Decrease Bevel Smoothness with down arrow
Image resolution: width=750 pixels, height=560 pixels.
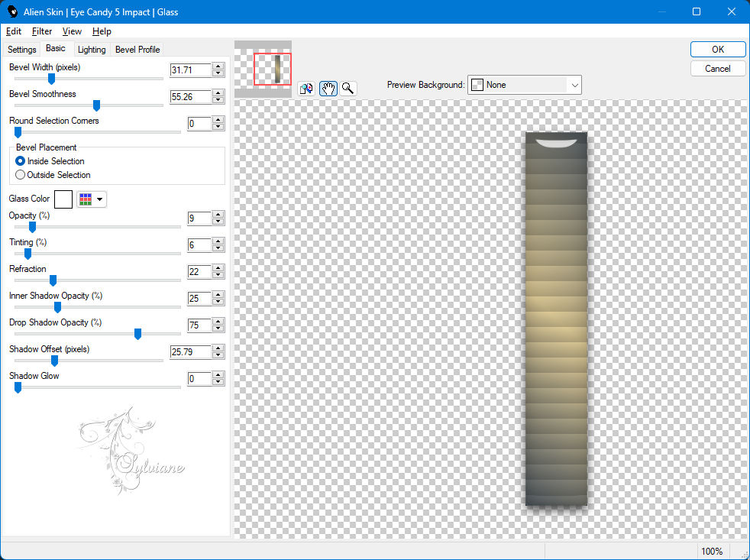[218, 100]
